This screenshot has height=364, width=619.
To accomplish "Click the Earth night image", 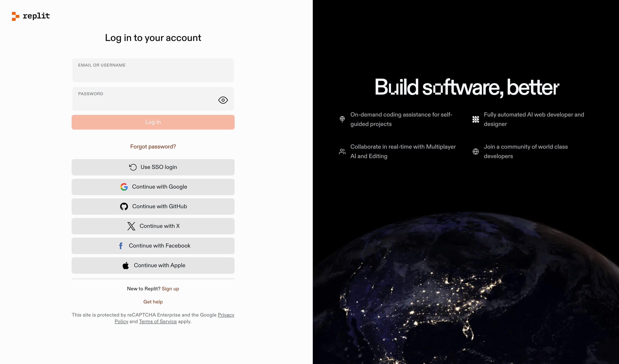I will (x=466, y=288).
